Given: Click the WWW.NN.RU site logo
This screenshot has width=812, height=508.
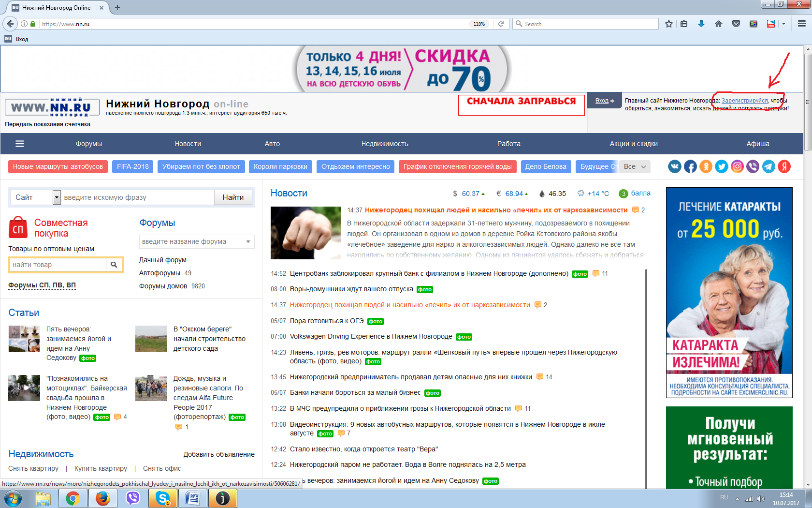Looking at the screenshot, I should pos(52,107).
